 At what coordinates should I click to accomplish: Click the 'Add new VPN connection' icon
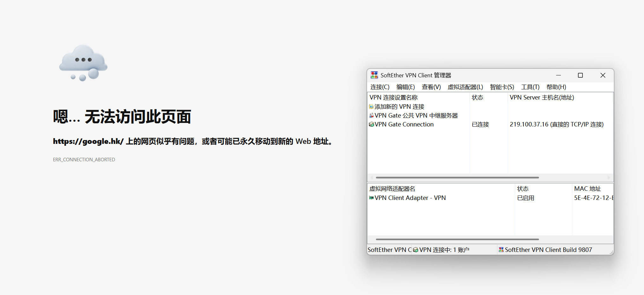click(x=371, y=107)
